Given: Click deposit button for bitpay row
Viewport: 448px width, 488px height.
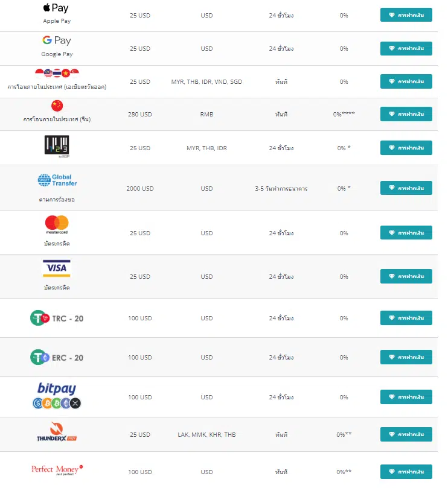Looking at the screenshot, I should 406,397.
